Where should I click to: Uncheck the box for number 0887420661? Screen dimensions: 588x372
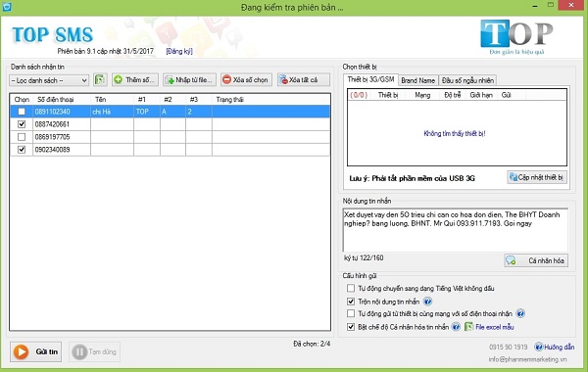pos(22,124)
